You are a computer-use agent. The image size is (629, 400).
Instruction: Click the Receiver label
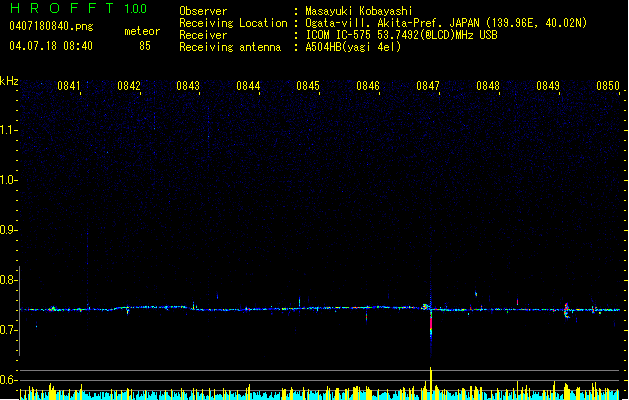tap(203, 35)
